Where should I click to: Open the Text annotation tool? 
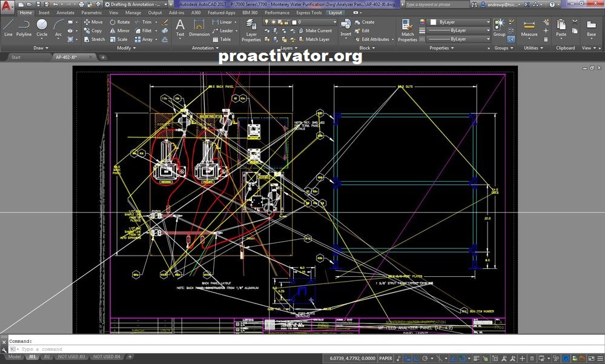pos(180,28)
